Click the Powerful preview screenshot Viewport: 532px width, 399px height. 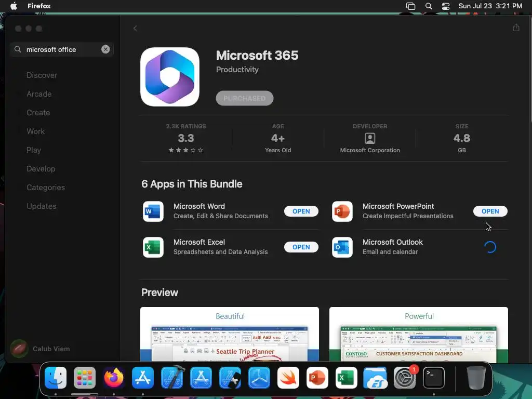[419, 334]
